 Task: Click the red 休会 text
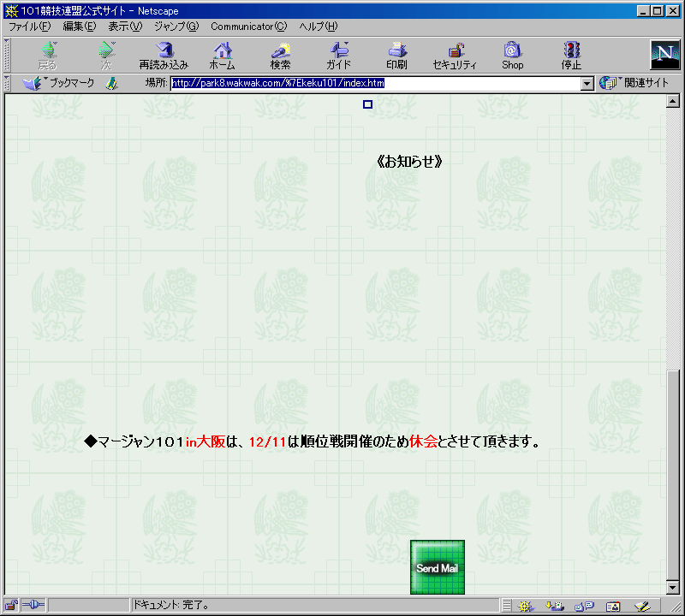[423, 441]
